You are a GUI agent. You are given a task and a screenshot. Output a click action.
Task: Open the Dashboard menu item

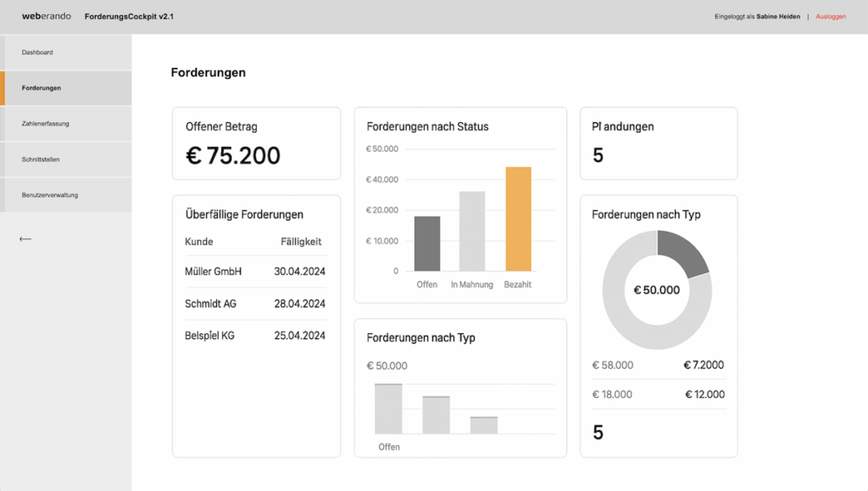37,53
